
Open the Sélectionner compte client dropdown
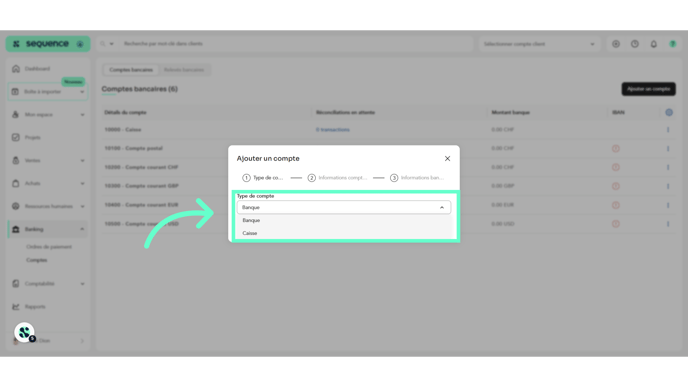(x=539, y=44)
